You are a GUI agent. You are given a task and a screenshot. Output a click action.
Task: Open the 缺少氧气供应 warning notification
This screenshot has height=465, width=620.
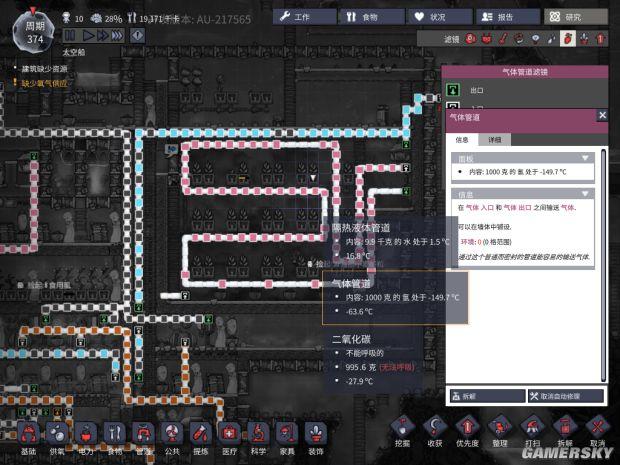pos(44,83)
